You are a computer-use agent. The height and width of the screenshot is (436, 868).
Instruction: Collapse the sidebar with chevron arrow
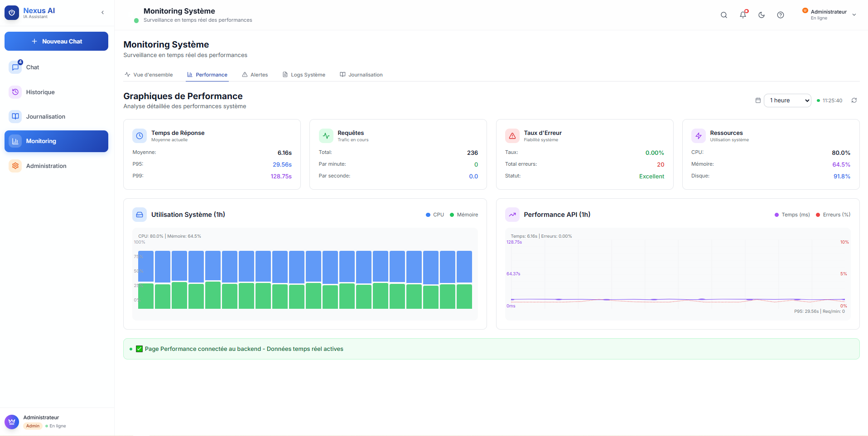click(103, 13)
